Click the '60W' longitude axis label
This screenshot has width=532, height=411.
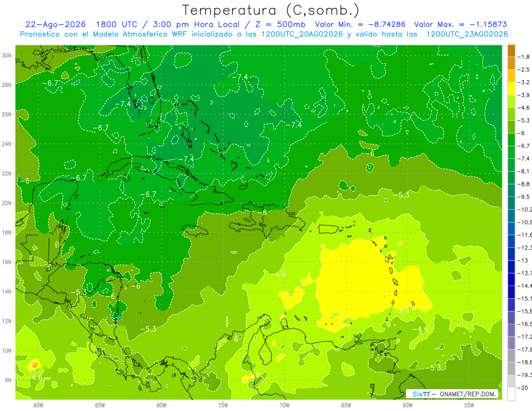click(408, 405)
